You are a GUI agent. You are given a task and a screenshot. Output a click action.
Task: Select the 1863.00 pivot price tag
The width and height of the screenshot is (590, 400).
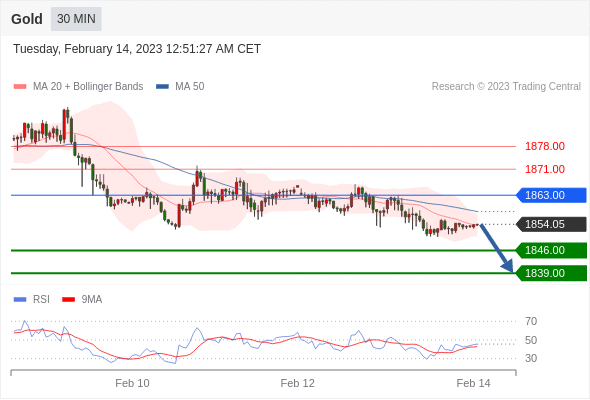tap(551, 195)
